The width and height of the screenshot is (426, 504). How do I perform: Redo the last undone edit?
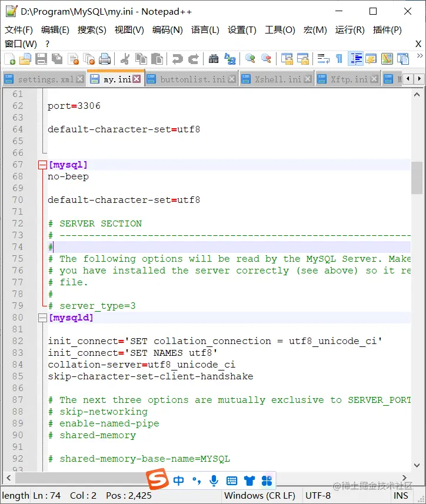pyautogui.click(x=193, y=59)
